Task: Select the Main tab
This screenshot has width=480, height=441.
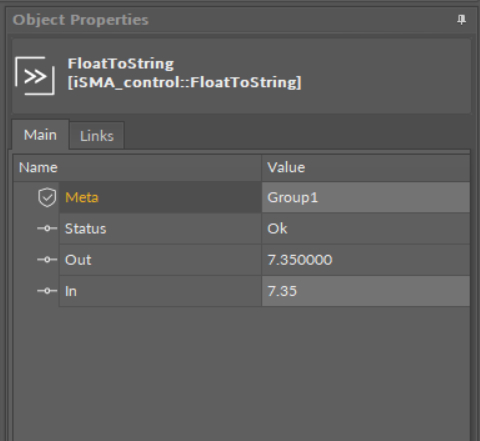Action: (x=40, y=135)
